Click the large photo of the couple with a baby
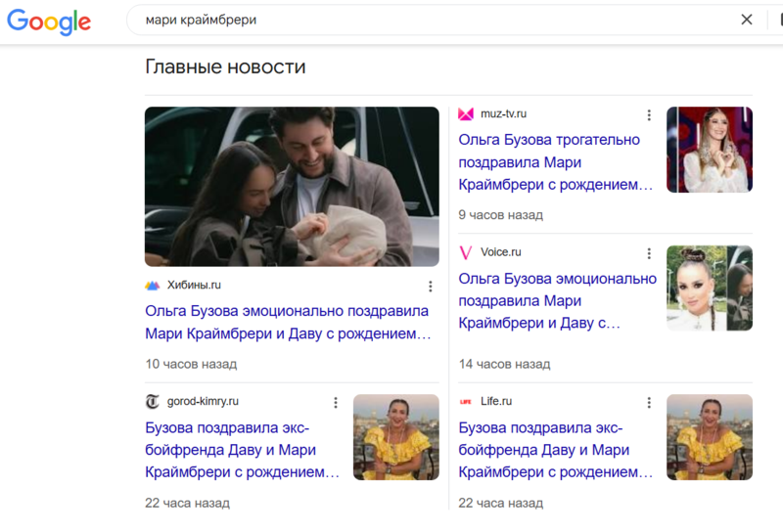 pyautogui.click(x=292, y=186)
